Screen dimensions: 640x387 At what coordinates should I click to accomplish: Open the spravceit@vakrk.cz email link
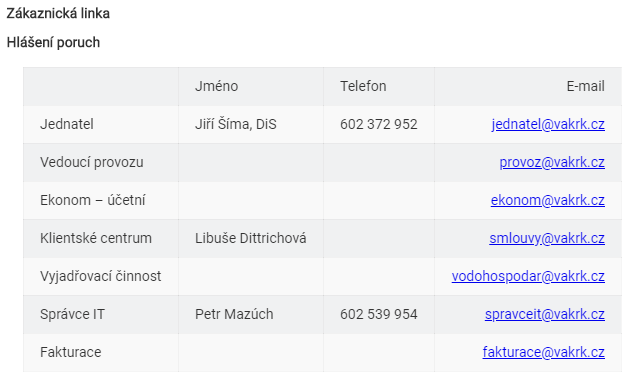(544, 314)
